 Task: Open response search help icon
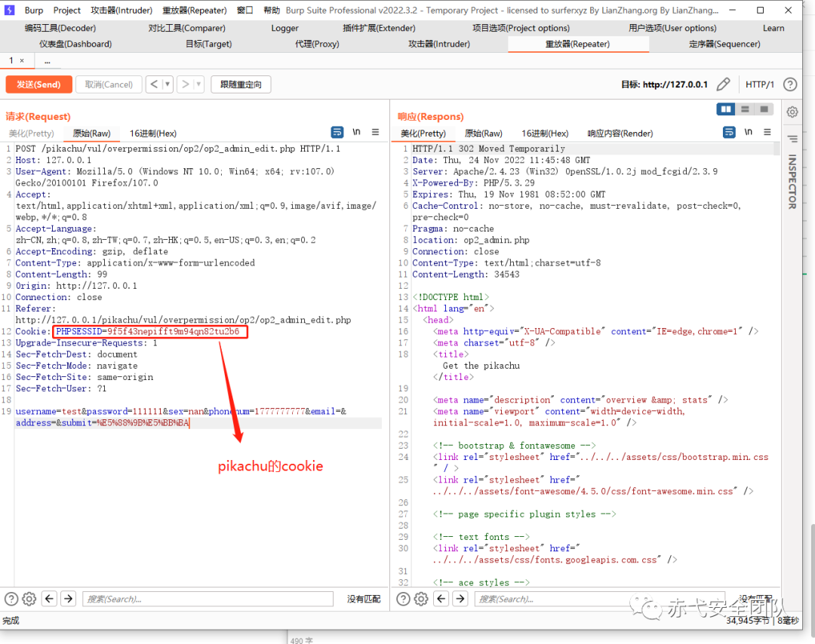tap(403, 599)
